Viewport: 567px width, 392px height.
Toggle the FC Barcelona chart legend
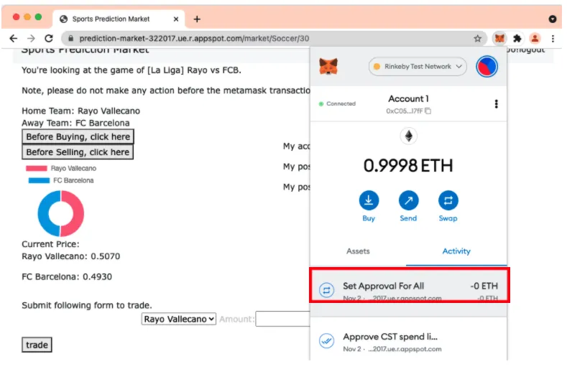coord(61,180)
